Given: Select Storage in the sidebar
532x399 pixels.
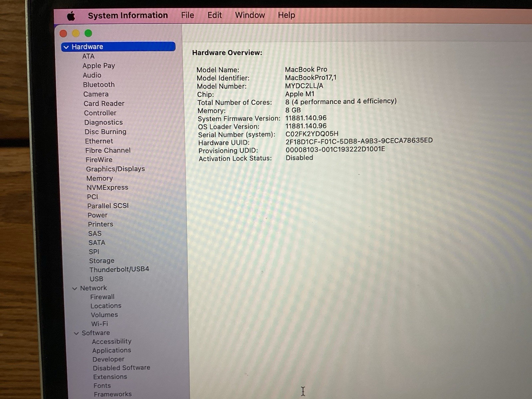Looking at the screenshot, I should pyautogui.click(x=102, y=261).
